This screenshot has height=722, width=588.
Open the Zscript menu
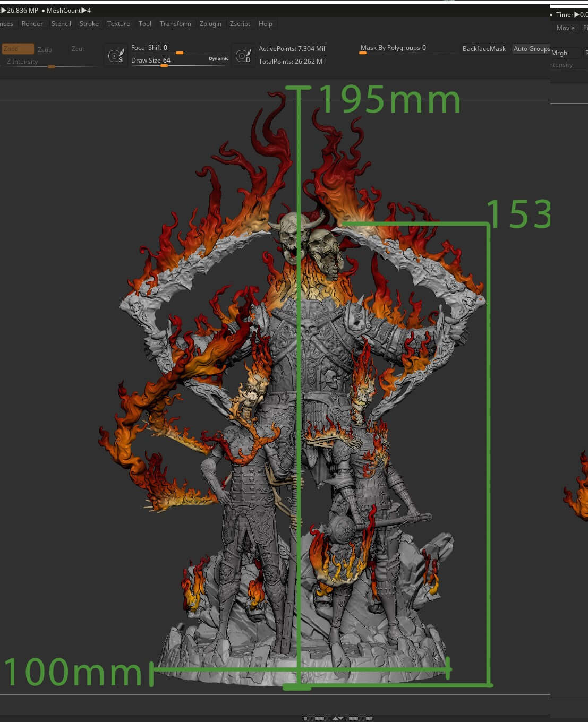point(240,24)
